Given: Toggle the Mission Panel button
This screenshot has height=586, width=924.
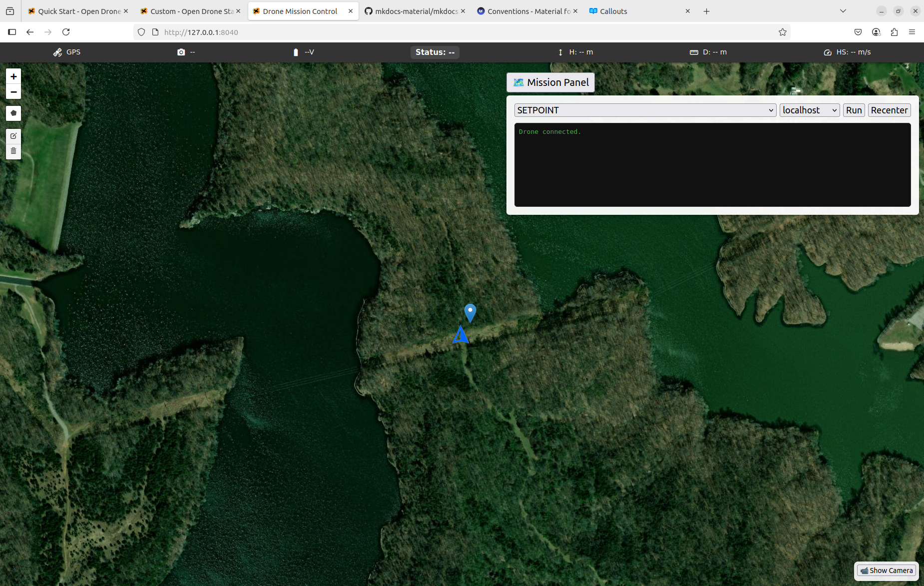Looking at the screenshot, I should click(550, 82).
